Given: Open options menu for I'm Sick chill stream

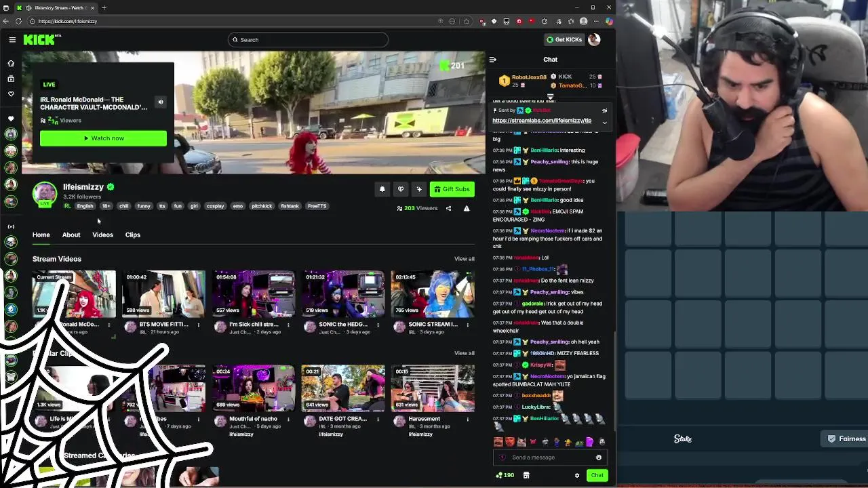Looking at the screenshot, I should click(x=288, y=325).
